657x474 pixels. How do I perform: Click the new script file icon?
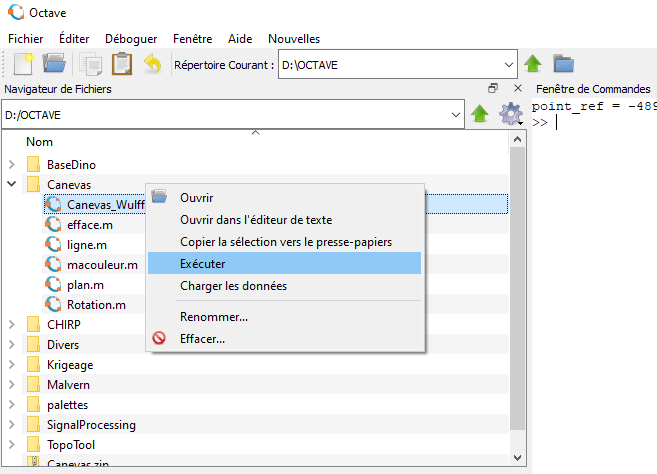coord(23,64)
